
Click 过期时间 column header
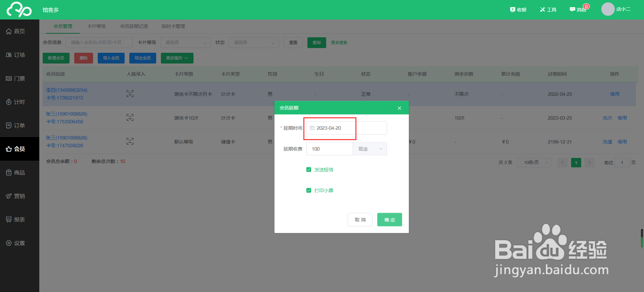pyautogui.click(x=557, y=74)
